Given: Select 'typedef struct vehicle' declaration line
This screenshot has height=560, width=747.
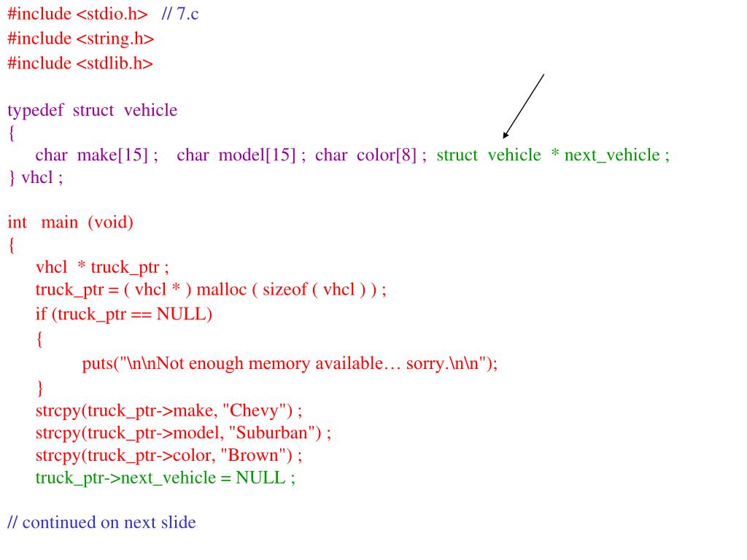Looking at the screenshot, I should (93, 111).
